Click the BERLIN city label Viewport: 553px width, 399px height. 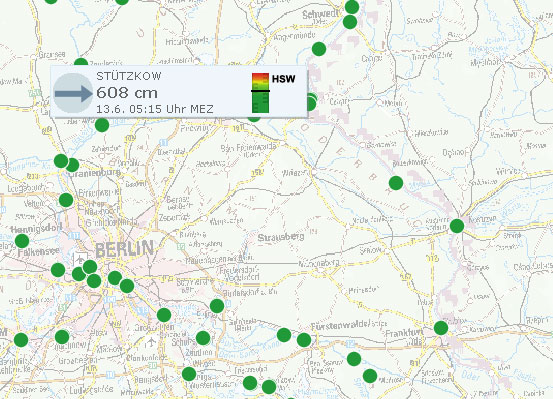124,249
